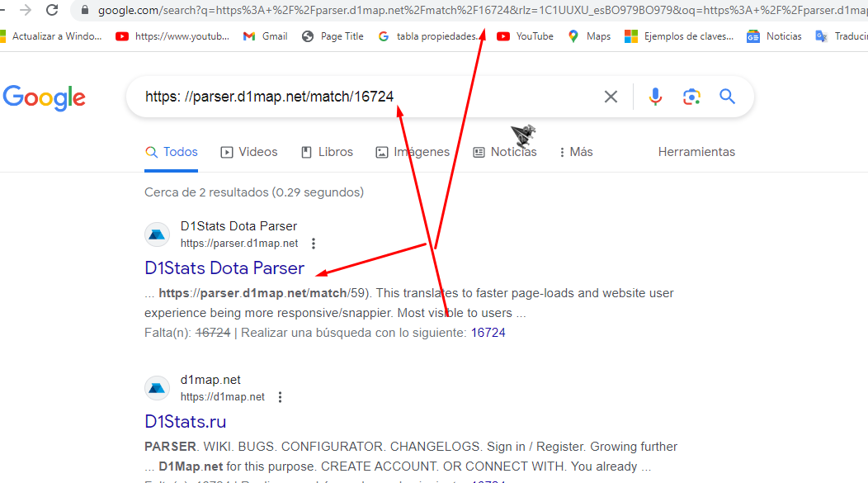Clear the search box with X icon
The width and height of the screenshot is (868, 483).
tap(611, 97)
